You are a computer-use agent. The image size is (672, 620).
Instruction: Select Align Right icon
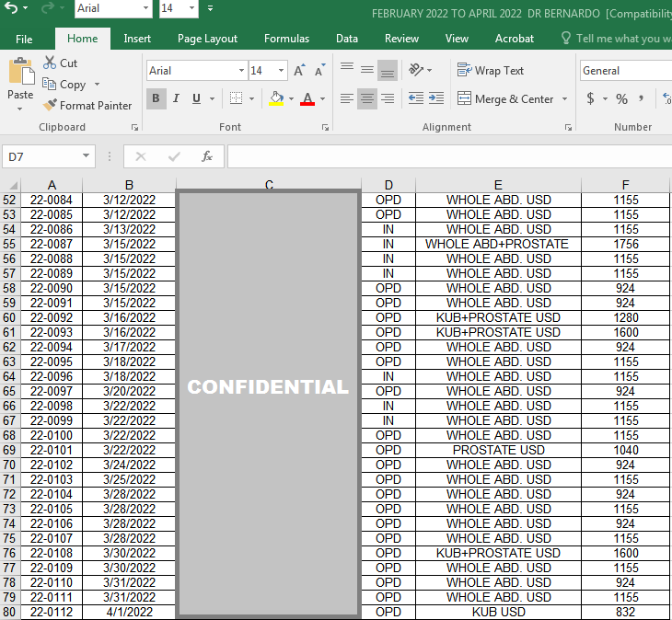(388, 99)
